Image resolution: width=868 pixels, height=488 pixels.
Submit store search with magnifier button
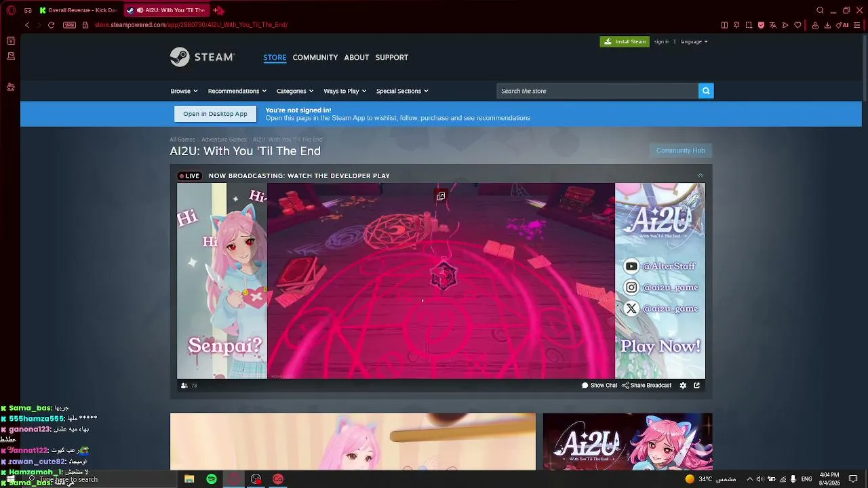point(706,91)
